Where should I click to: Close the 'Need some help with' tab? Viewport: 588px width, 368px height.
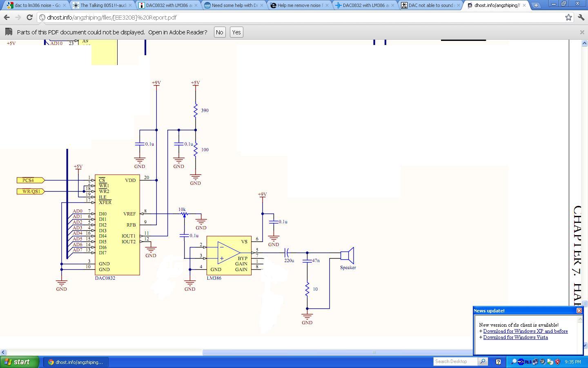pos(261,5)
